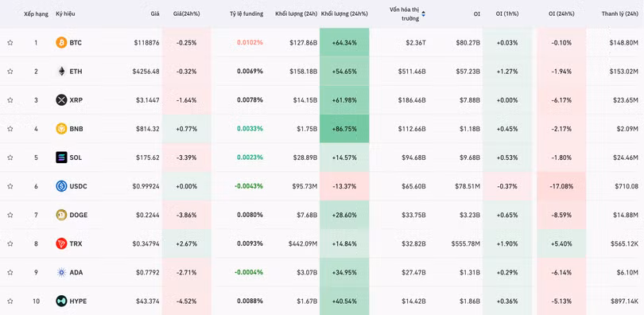Click the Bitcoin coin logo
Screen dimensions: 644x315
[61, 42]
